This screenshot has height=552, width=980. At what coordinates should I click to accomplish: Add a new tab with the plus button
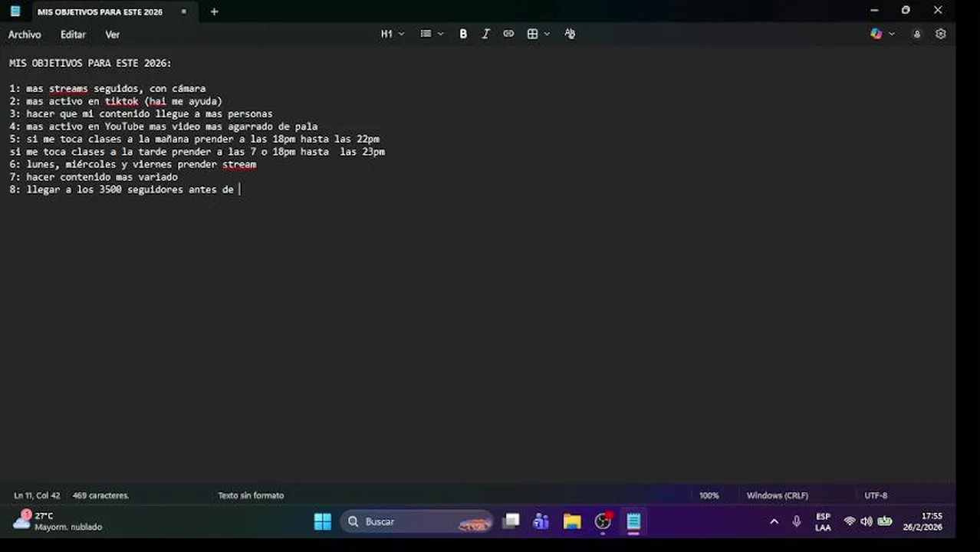214,11
